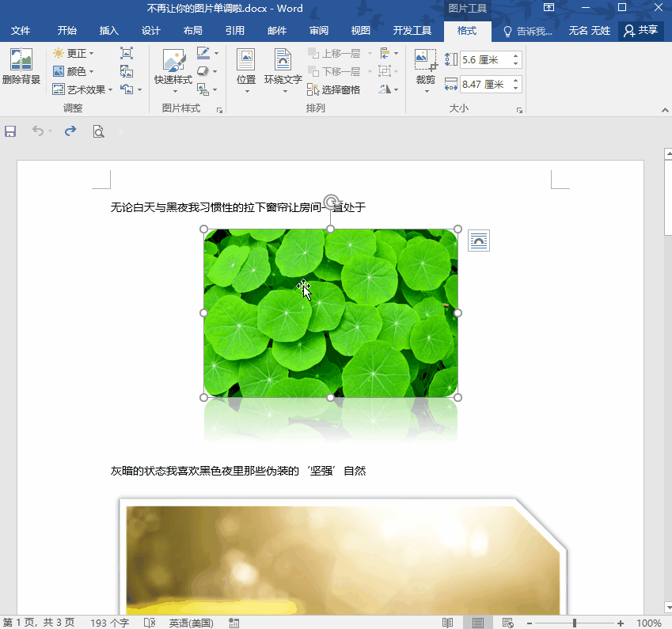Image resolution: width=672 pixels, height=629 pixels.
Task: Click the language 英语(美国) in status bar
Action: tap(191, 623)
